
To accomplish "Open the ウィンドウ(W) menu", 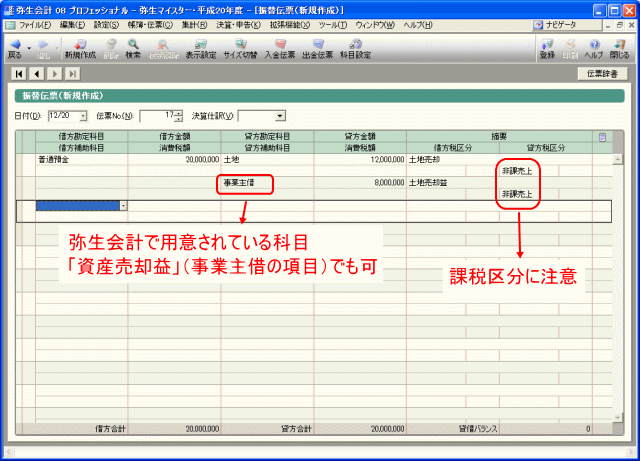I will click(x=375, y=25).
